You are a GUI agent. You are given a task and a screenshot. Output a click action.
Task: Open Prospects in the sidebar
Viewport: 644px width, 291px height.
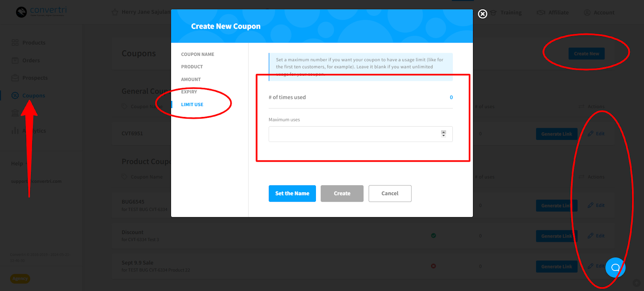pyautogui.click(x=35, y=78)
